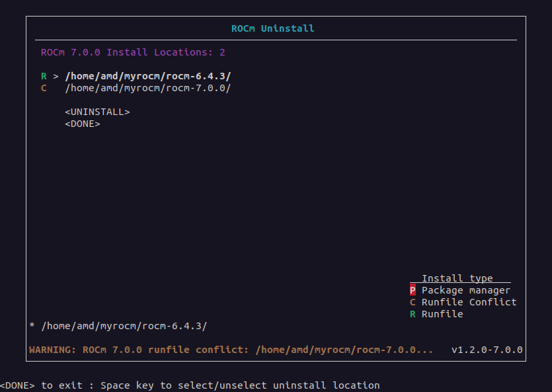Click the 'Package manager' legend label
Viewport: 552px width, 392px height.
[466, 290]
